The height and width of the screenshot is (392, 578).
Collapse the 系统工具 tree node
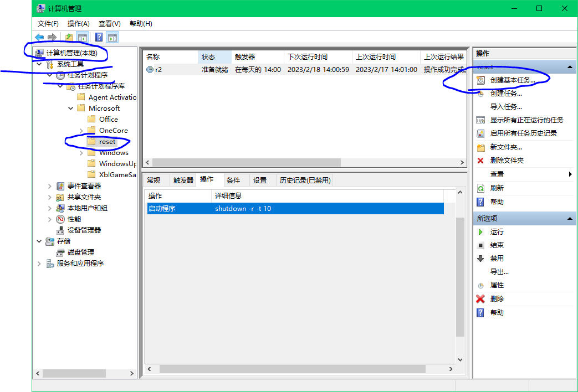[x=39, y=64]
